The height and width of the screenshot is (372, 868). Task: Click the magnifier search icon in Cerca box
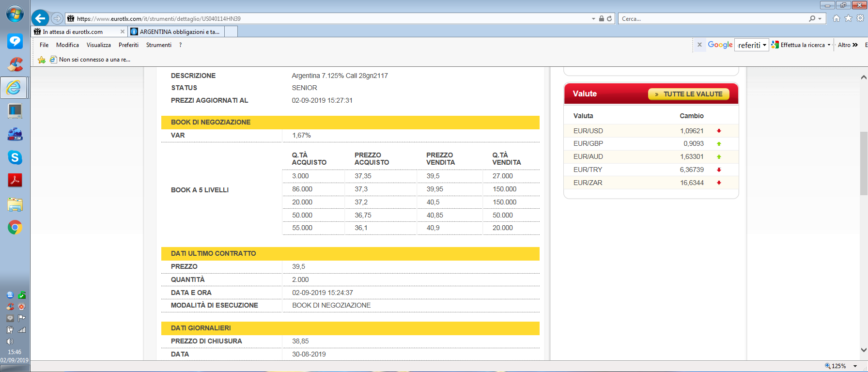tap(812, 18)
